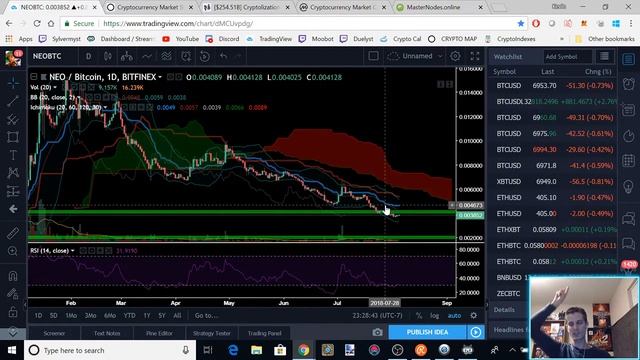Change the D timeframe interval
Viewport: 640px width, 360px height.
click(x=89, y=56)
